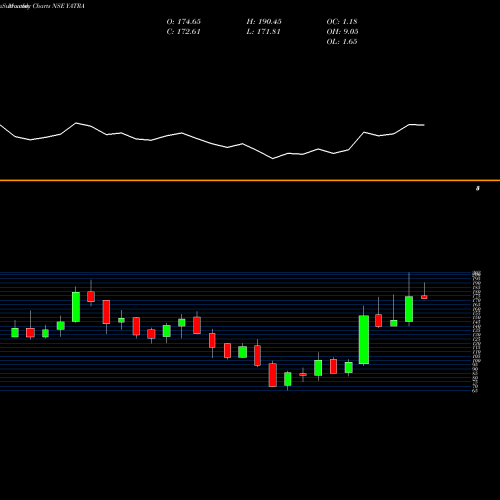Click the OH: 9.05 value
This screenshot has height=500, width=500.
342,32
